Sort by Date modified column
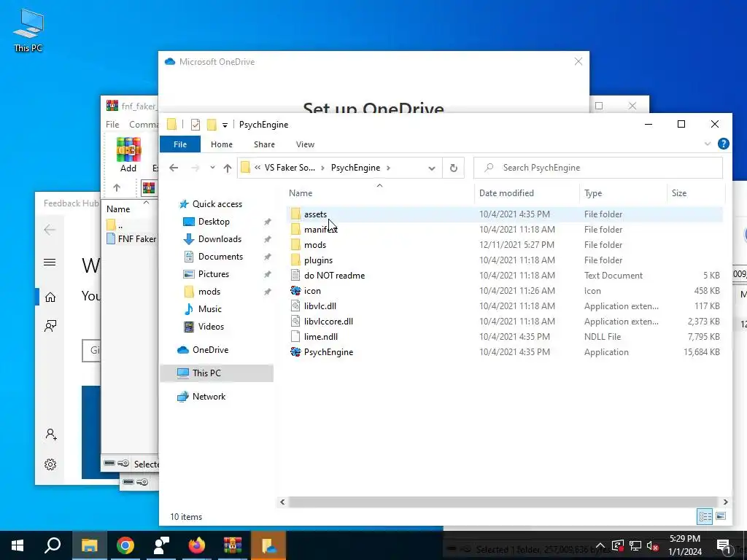 (506, 192)
